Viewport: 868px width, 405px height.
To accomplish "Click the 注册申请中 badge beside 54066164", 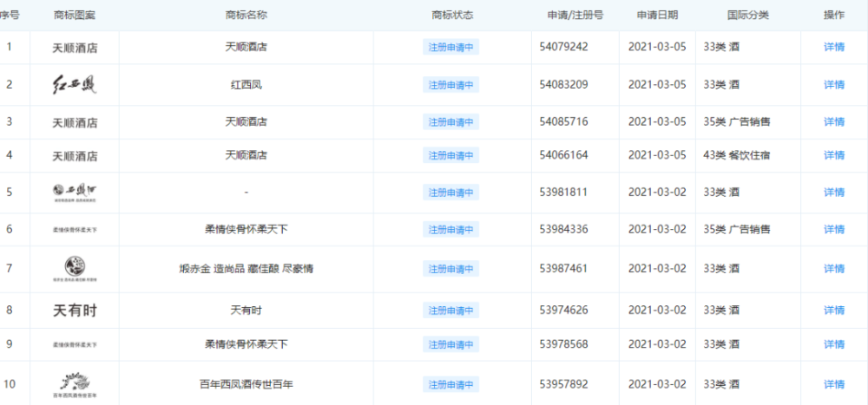I will (450, 155).
